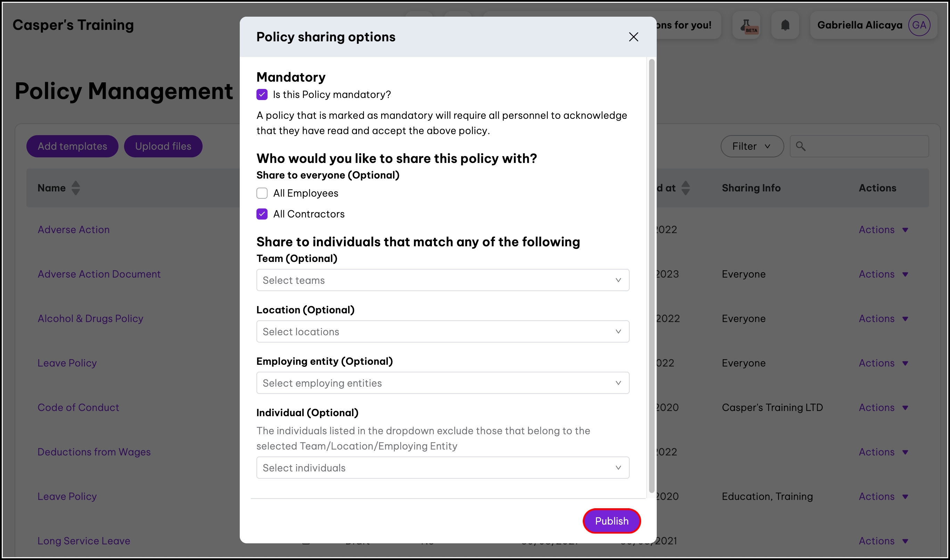This screenshot has width=950, height=560.
Task: Uncheck the All Contractors checkbox
Action: [x=262, y=214]
